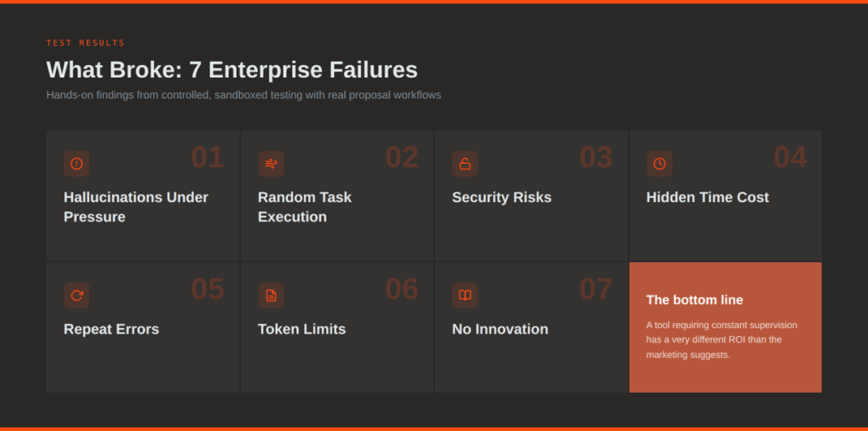The width and height of the screenshot is (868, 431).
Task: Click the What Broke: 7 Enterprise Failures heading
Action: coord(232,70)
